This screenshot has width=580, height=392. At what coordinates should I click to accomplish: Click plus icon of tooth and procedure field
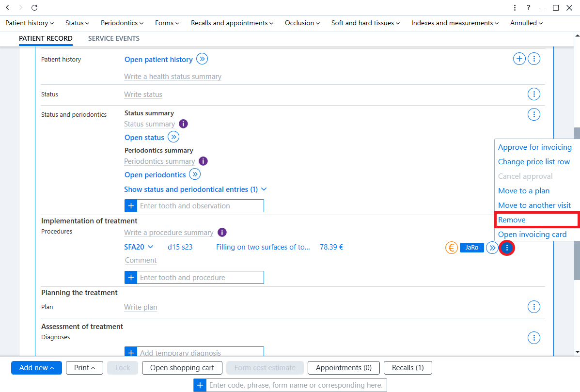pos(131,277)
